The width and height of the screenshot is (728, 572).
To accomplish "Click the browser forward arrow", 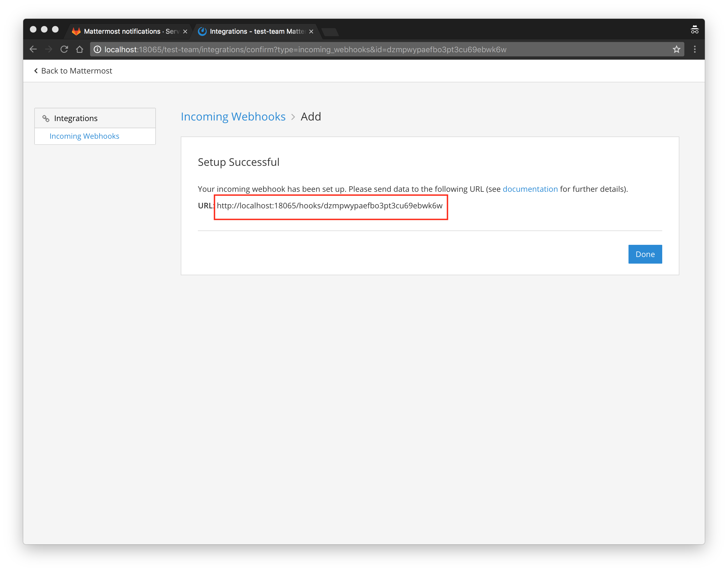I will 49,49.
